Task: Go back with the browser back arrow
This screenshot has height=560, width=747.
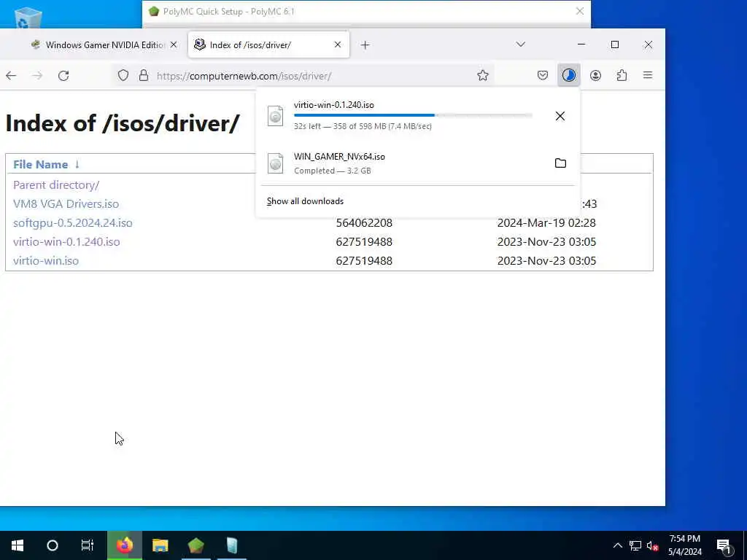Action: (x=11, y=75)
